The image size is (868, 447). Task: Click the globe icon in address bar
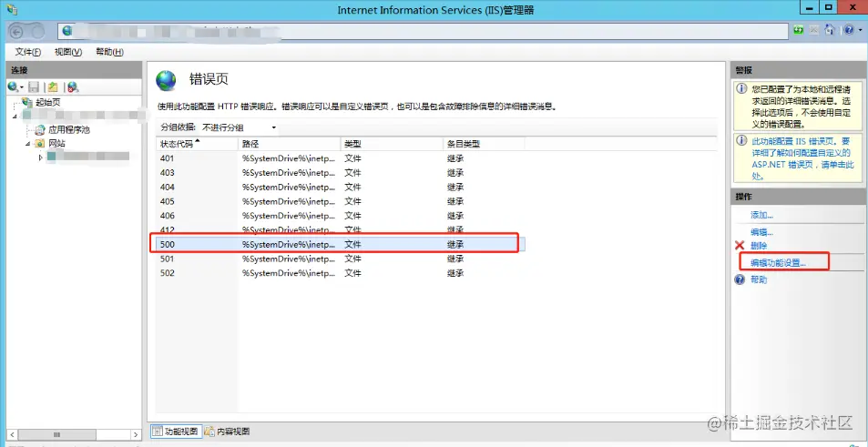67,31
